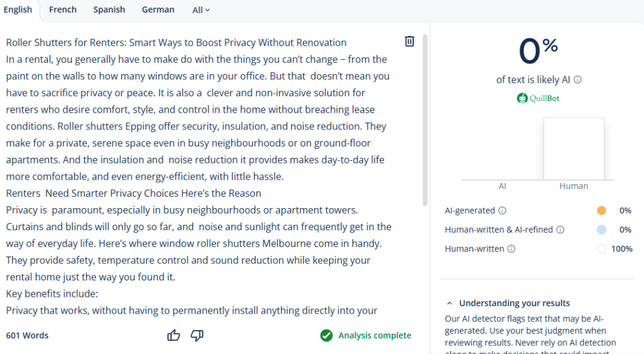Switch to the German tab
This screenshot has height=354, width=644.
click(158, 9)
